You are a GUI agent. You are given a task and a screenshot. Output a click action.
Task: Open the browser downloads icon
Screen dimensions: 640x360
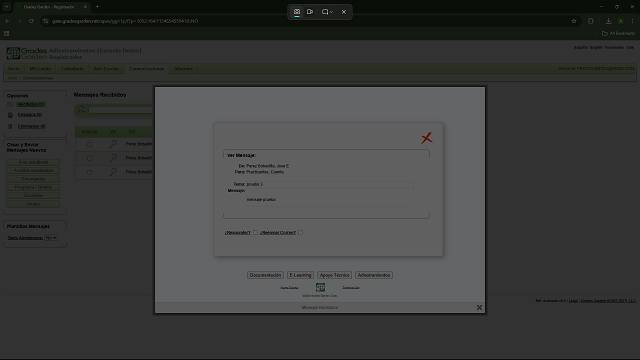(x=608, y=21)
